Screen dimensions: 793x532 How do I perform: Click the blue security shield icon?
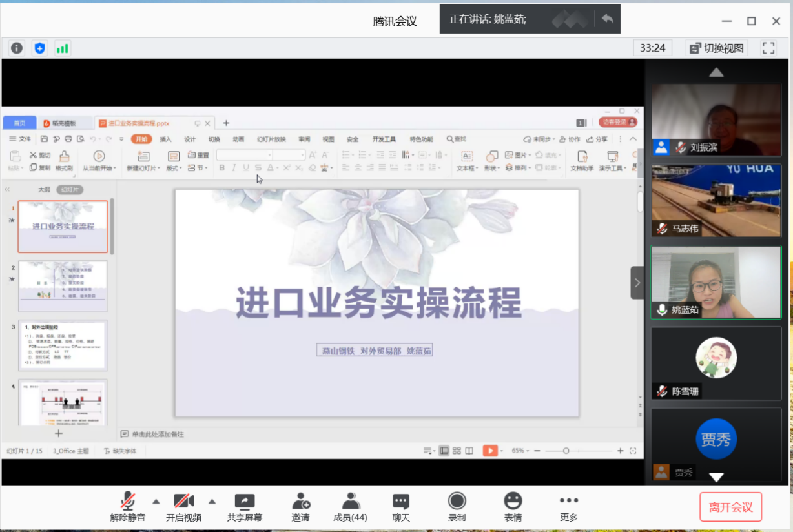point(40,48)
